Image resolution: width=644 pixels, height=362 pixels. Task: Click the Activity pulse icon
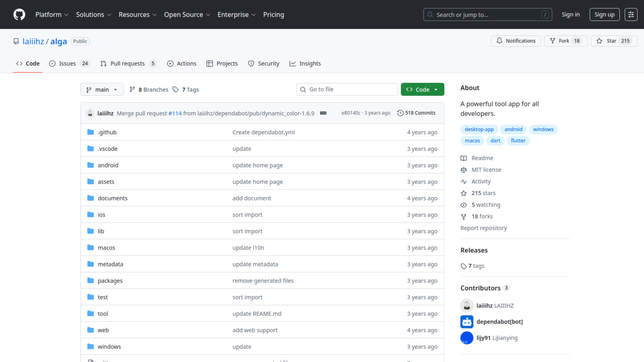[464, 182]
